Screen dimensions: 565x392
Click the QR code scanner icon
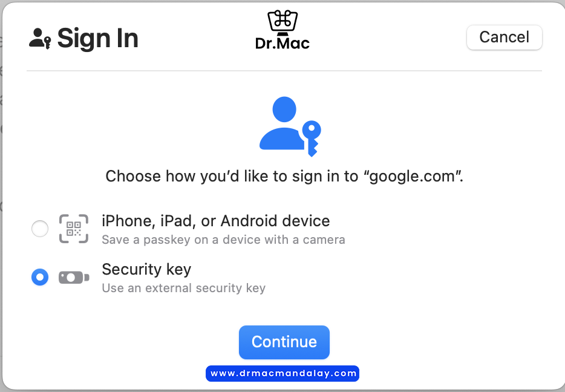pos(74,229)
